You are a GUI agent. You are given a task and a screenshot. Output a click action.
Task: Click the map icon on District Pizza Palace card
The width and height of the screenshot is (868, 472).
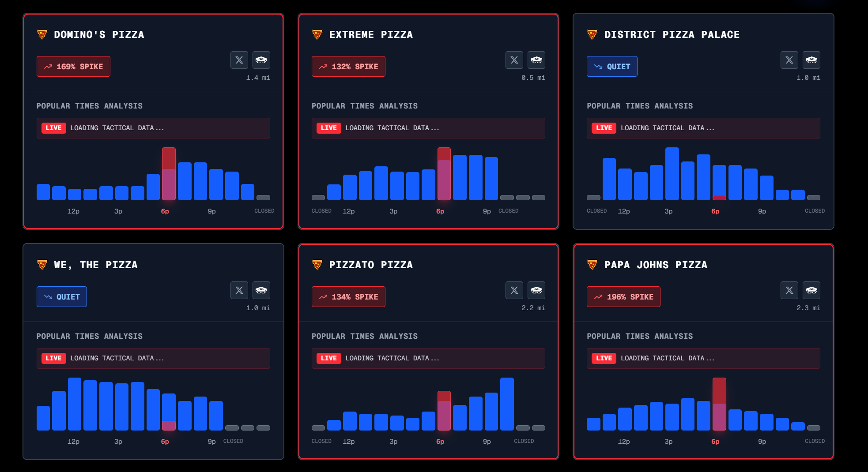coord(811,60)
